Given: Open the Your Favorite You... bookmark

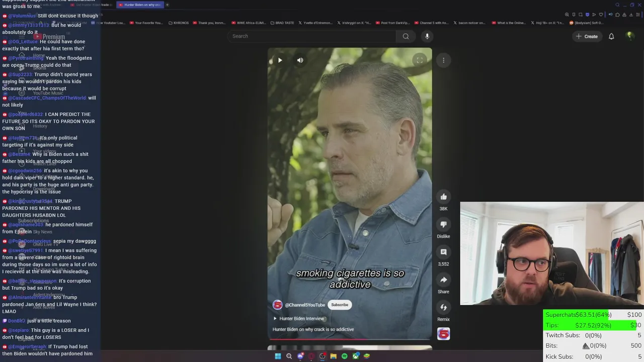Looking at the screenshot, I should point(146,23).
